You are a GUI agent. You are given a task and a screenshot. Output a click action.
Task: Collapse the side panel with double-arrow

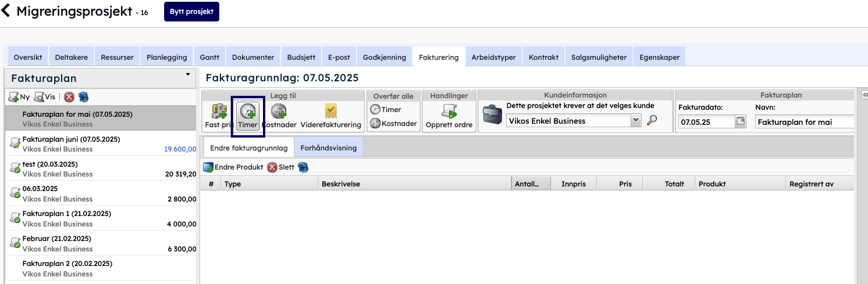[864, 95]
